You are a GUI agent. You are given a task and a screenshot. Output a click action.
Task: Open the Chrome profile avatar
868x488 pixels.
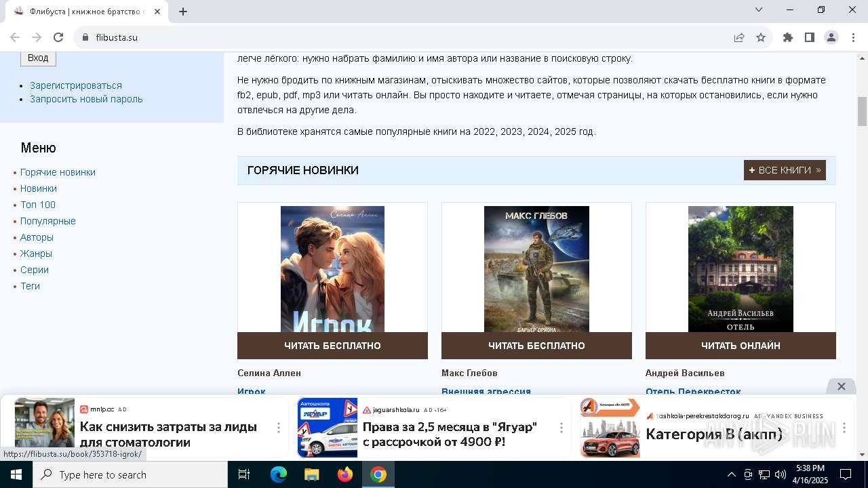(831, 37)
